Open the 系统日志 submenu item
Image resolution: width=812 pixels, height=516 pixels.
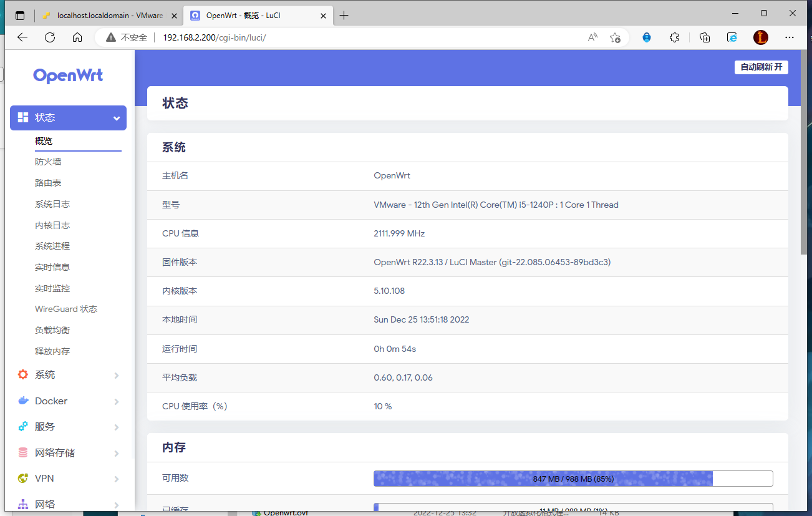(x=52, y=204)
